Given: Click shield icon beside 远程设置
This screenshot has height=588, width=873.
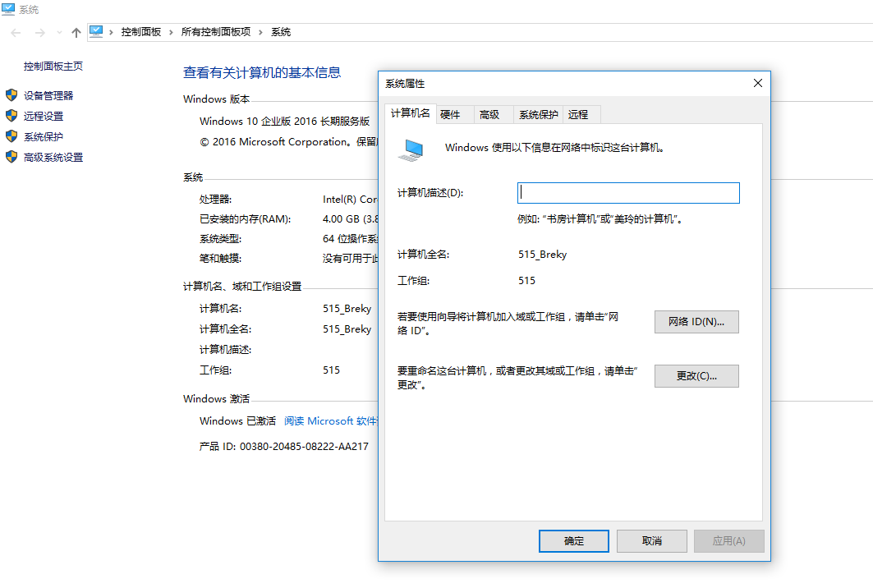Looking at the screenshot, I should (11, 116).
